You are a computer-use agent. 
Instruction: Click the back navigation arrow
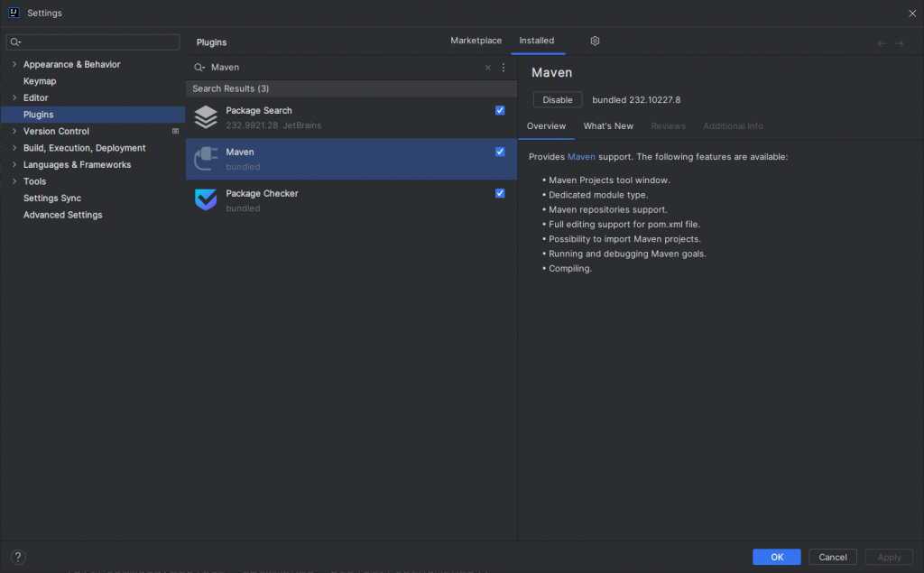[882, 43]
